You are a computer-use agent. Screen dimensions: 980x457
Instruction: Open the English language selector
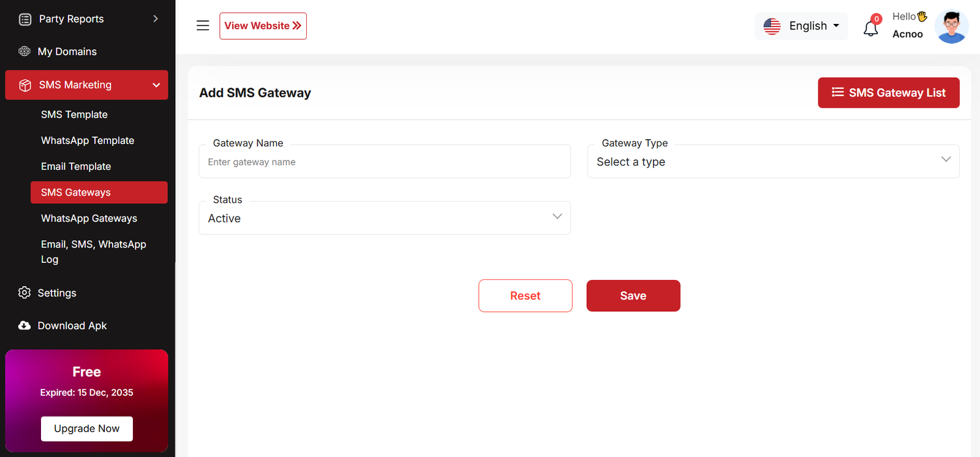point(801,26)
